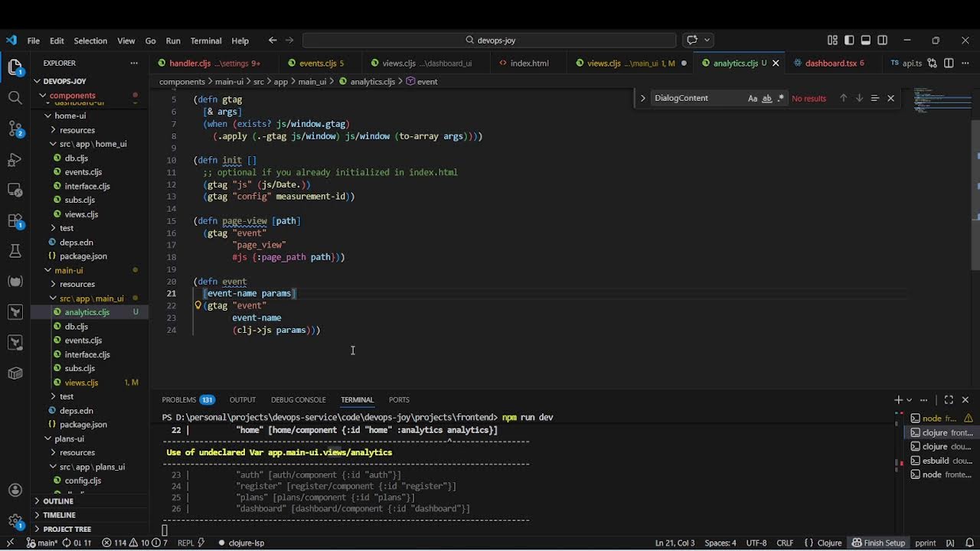
Task: Toggle the primary side bar visibility
Action: tap(849, 41)
